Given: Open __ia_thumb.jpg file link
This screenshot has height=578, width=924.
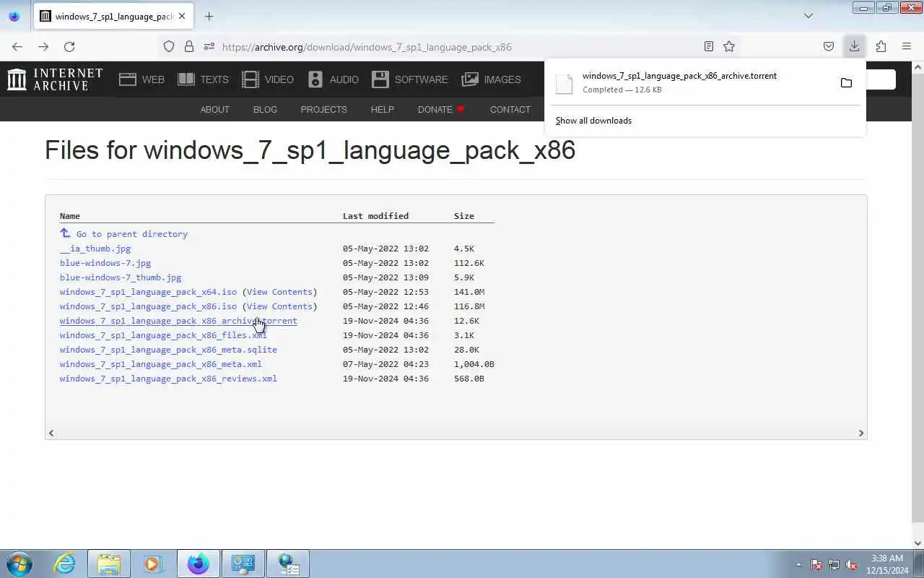Looking at the screenshot, I should point(95,249).
